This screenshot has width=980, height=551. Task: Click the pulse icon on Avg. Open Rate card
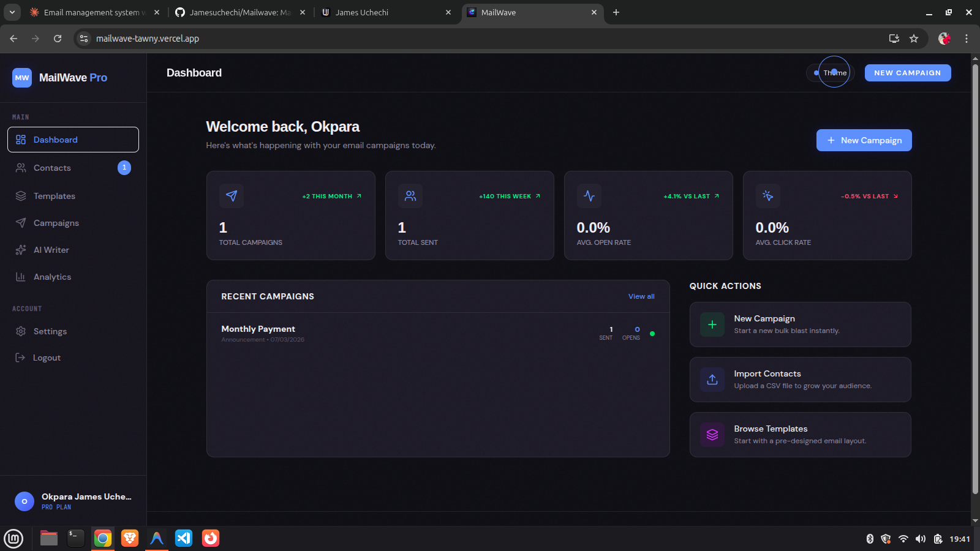pos(589,196)
